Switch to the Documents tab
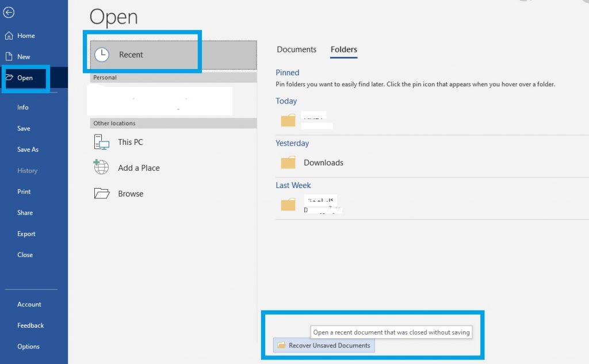589x364 pixels. [296, 49]
